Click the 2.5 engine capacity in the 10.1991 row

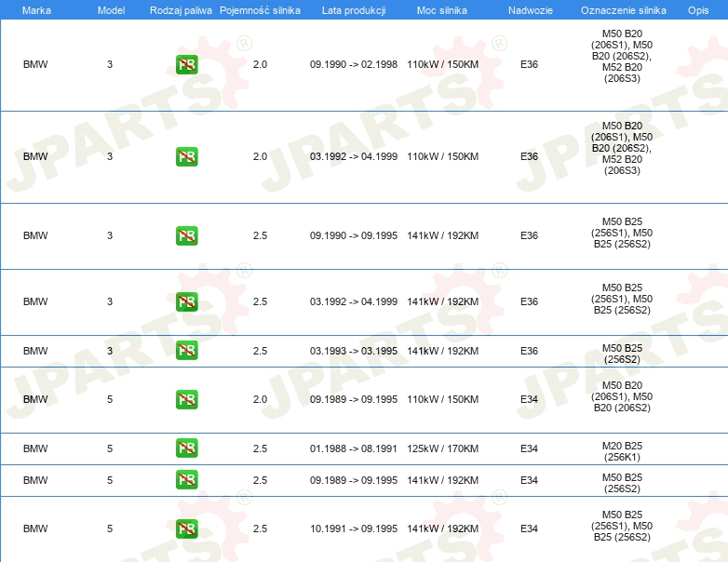(x=260, y=529)
